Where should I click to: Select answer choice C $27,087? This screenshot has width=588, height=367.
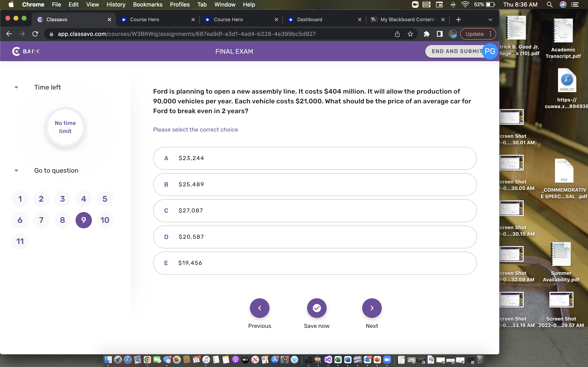click(314, 210)
